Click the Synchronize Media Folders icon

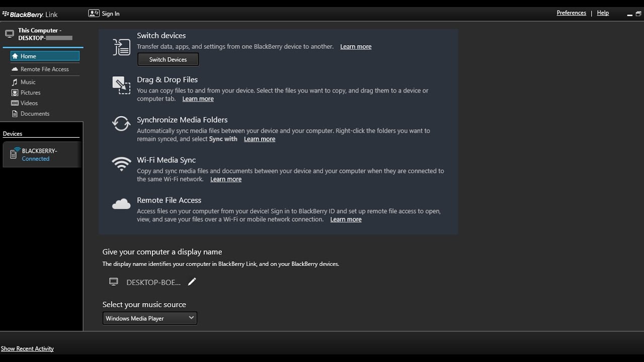[121, 124]
